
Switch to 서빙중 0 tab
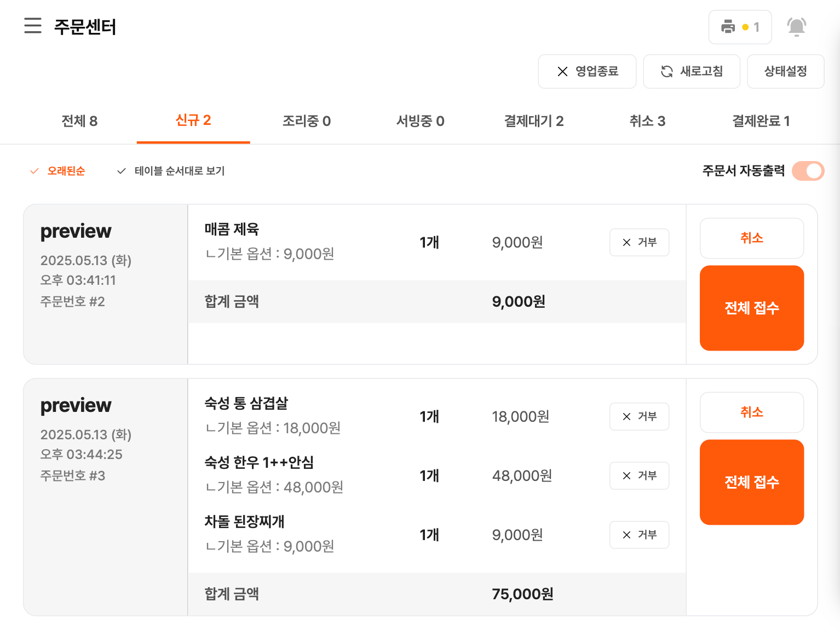click(420, 121)
